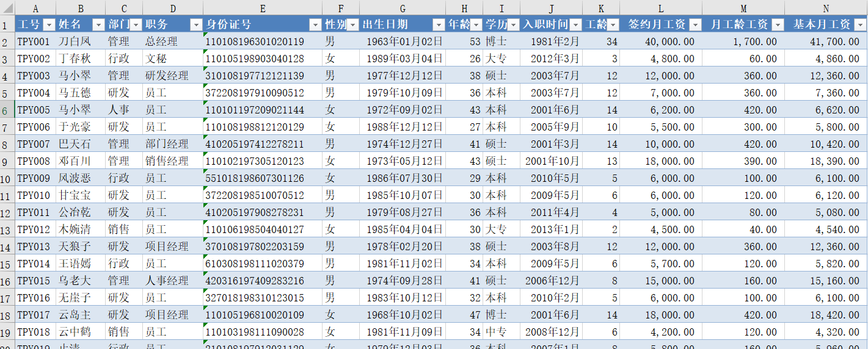Click ID number cell 551018198607301126
The width and height of the screenshot is (868, 349).
(263, 179)
